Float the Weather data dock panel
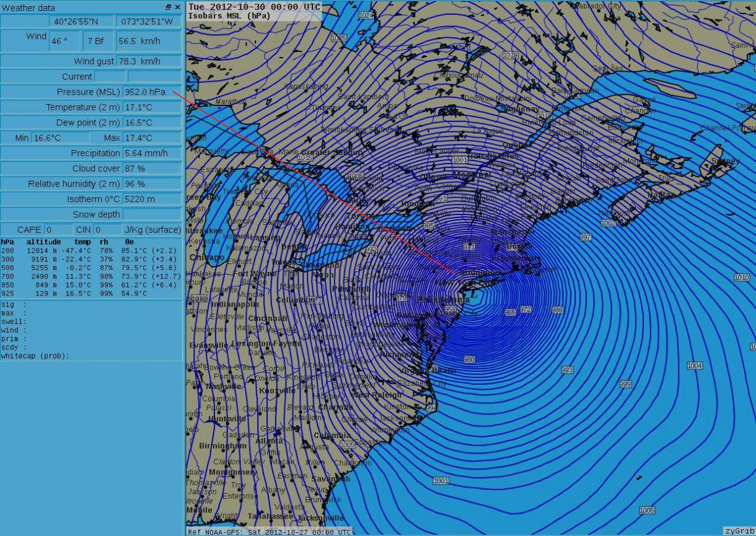756x536 pixels. [x=169, y=7]
